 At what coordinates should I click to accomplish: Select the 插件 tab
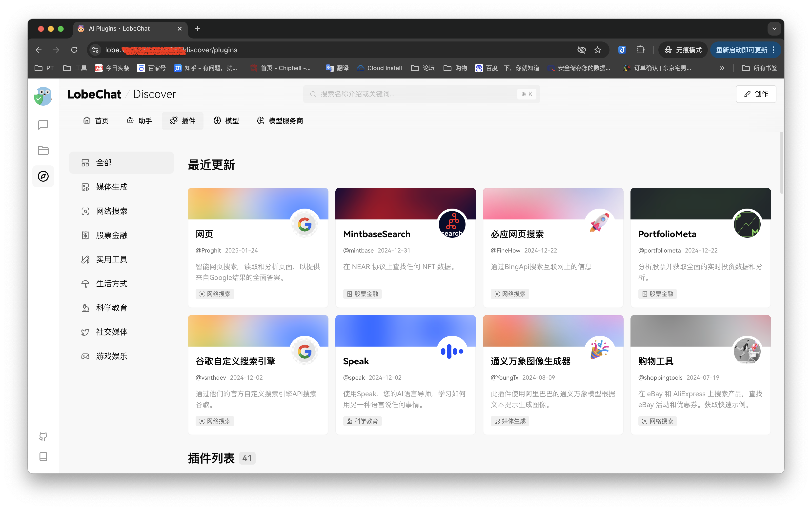click(183, 121)
